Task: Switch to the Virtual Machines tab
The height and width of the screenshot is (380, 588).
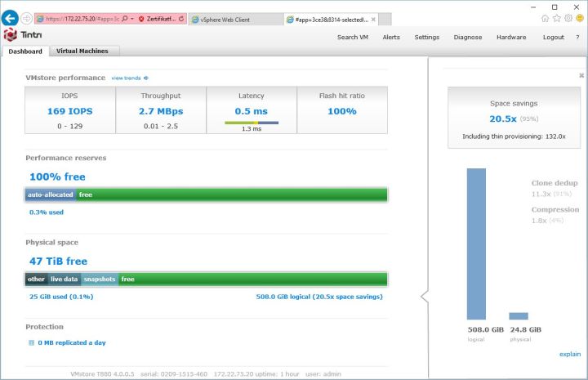Action: click(x=82, y=51)
